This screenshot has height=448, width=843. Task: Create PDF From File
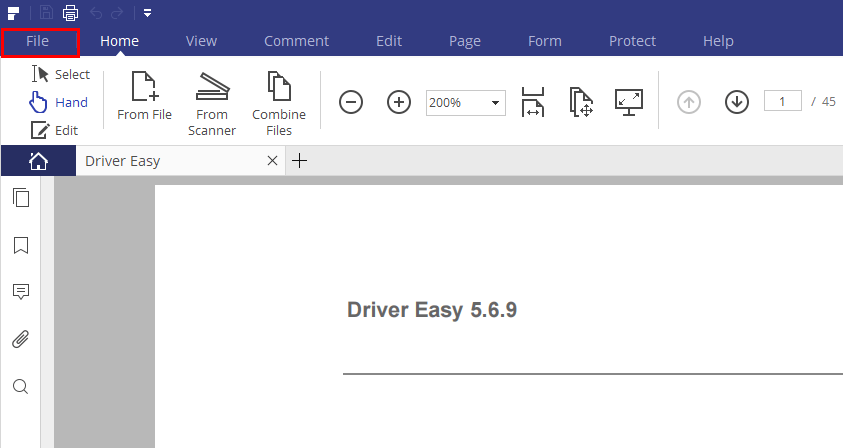click(x=145, y=97)
